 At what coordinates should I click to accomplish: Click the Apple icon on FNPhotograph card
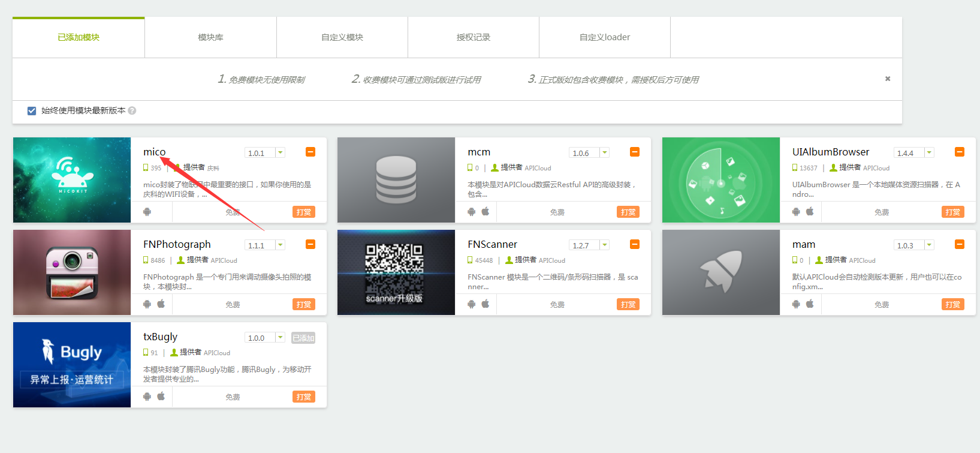click(161, 304)
